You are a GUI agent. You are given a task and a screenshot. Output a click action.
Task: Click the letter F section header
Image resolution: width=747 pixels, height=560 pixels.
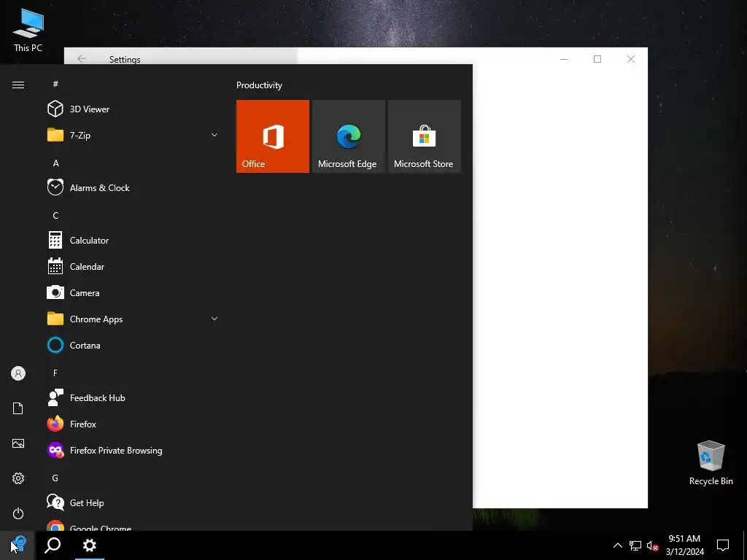click(55, 373)
